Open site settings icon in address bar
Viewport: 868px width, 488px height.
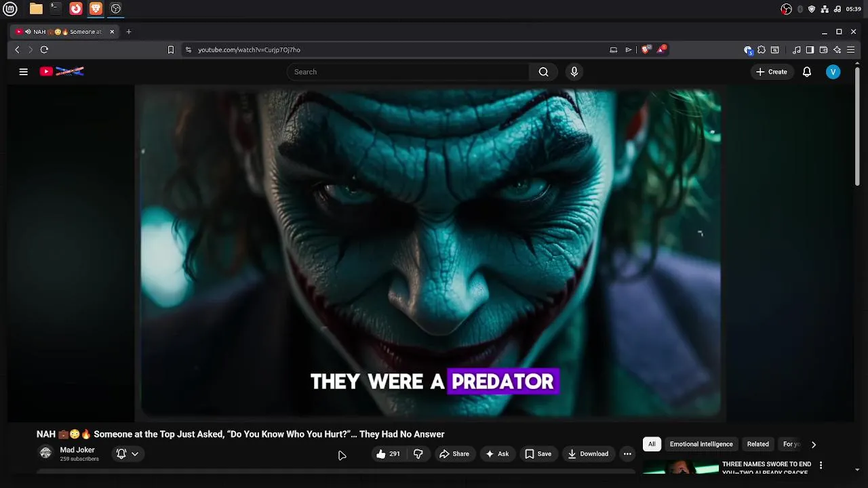point(189,49)
